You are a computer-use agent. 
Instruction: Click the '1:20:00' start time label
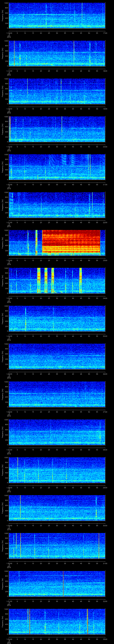click(9, 184)
